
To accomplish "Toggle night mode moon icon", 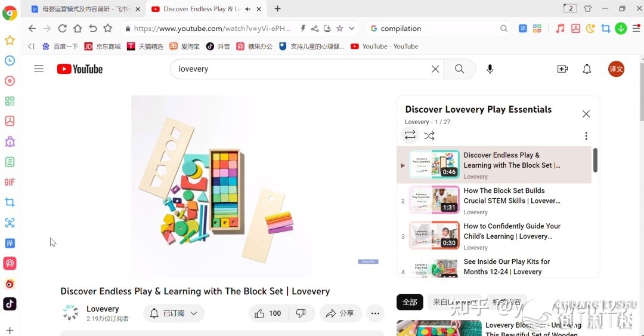I will [590, 29].
